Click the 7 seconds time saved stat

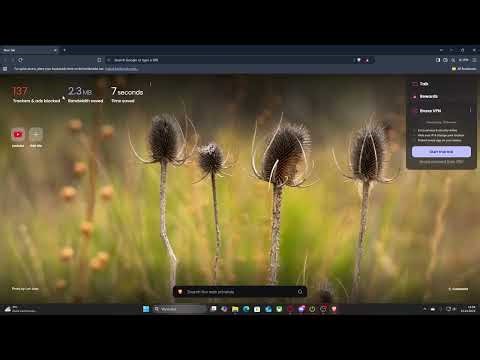(127, 95)
